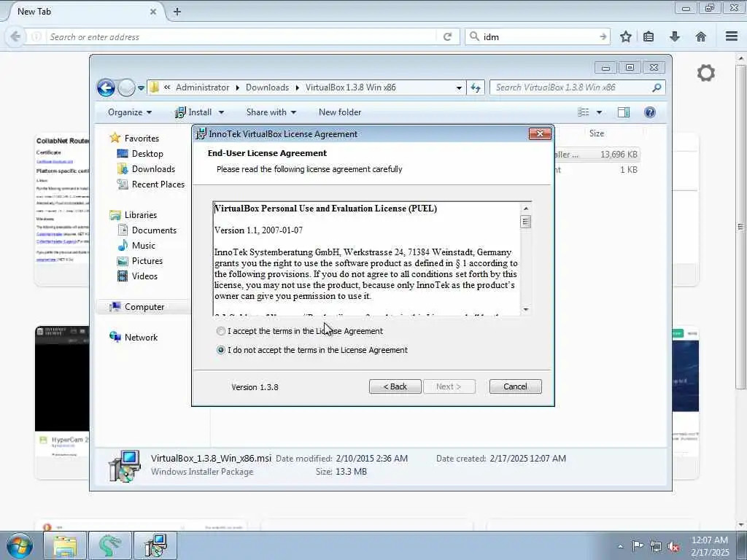Click the Action Center flag tray icon

[x=638, y=546]
